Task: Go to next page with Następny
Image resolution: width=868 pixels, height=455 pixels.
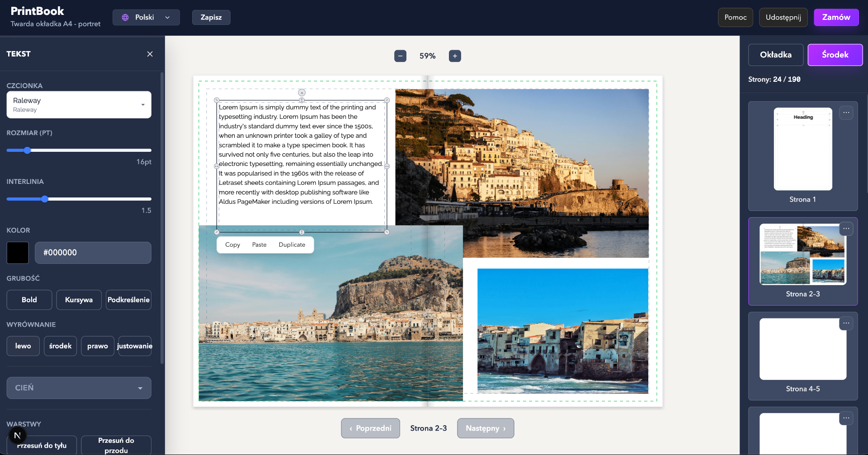Action: click(486, 428)
